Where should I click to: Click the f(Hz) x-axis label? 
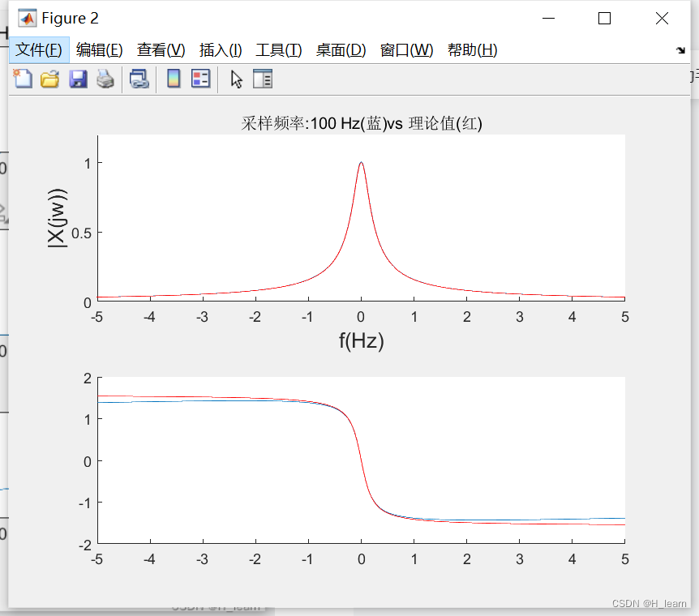coord(362,341)
